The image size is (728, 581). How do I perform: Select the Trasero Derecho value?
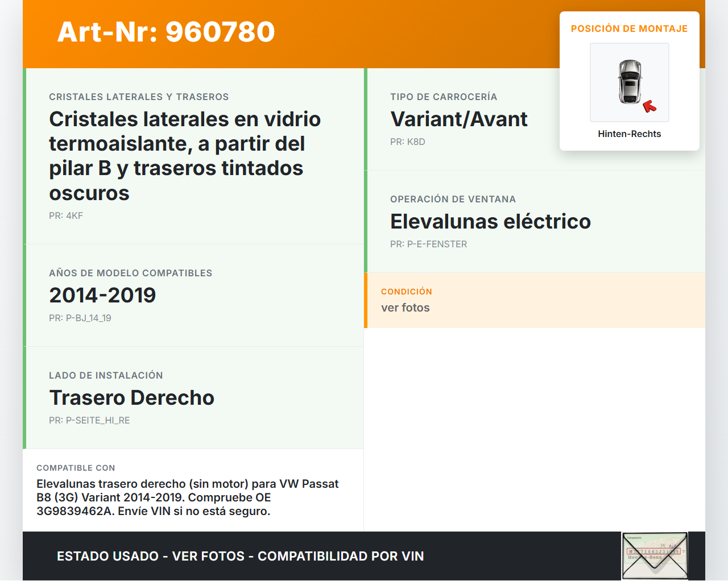click(132, 397)
